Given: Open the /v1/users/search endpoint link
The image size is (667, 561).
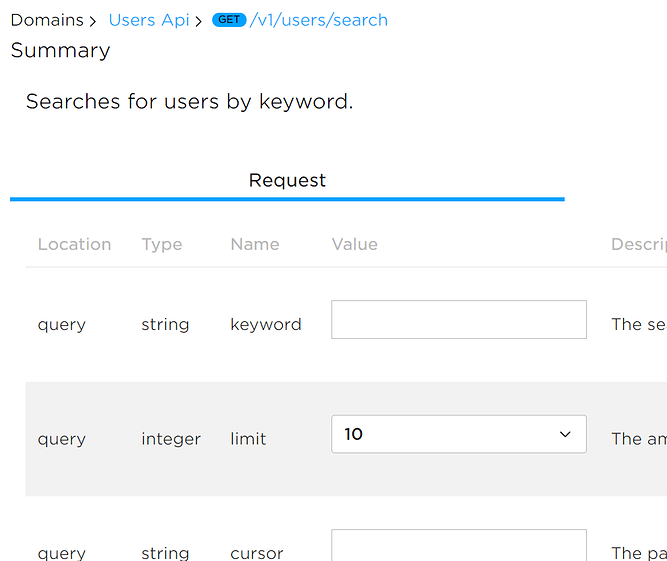Looking at the screenshot, I should [x=319, y=20].
